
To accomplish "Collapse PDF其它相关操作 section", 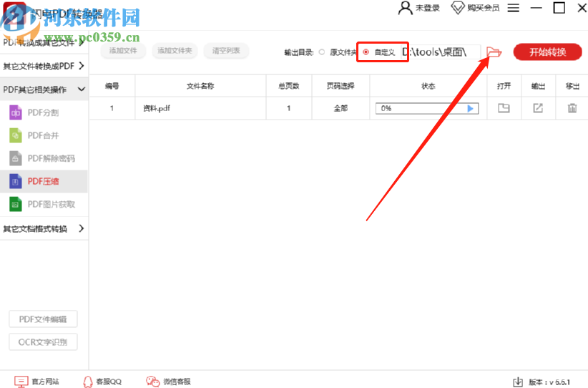I will coord(44,89).
